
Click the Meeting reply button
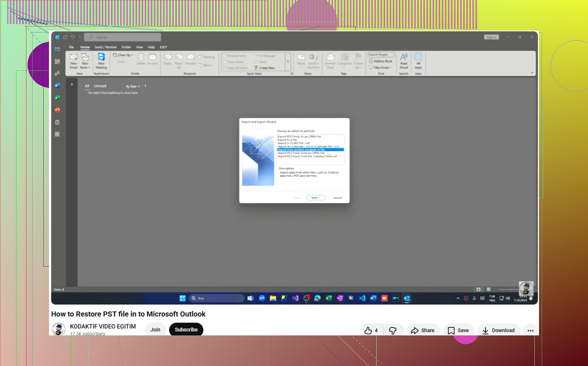click(207, 57)
